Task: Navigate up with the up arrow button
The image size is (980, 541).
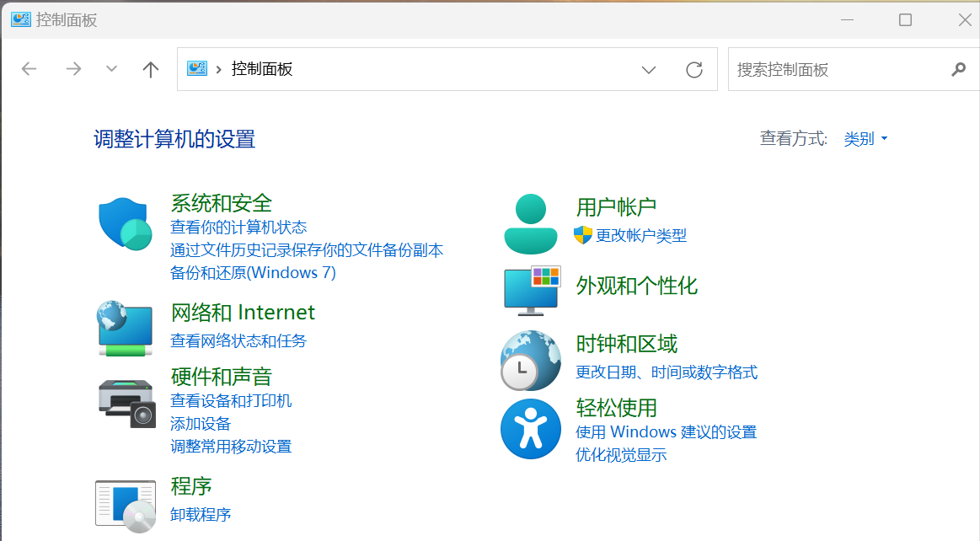Action: point(151,69)
